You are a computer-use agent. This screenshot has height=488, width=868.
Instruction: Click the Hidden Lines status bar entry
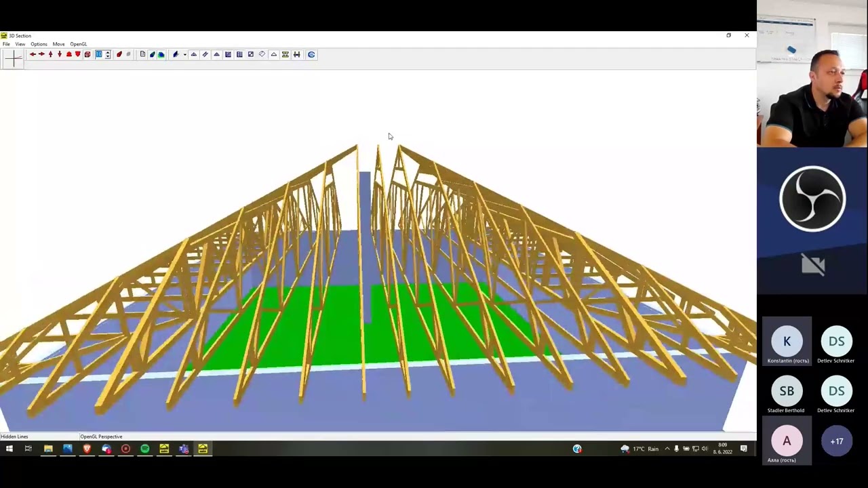point(14,436)
